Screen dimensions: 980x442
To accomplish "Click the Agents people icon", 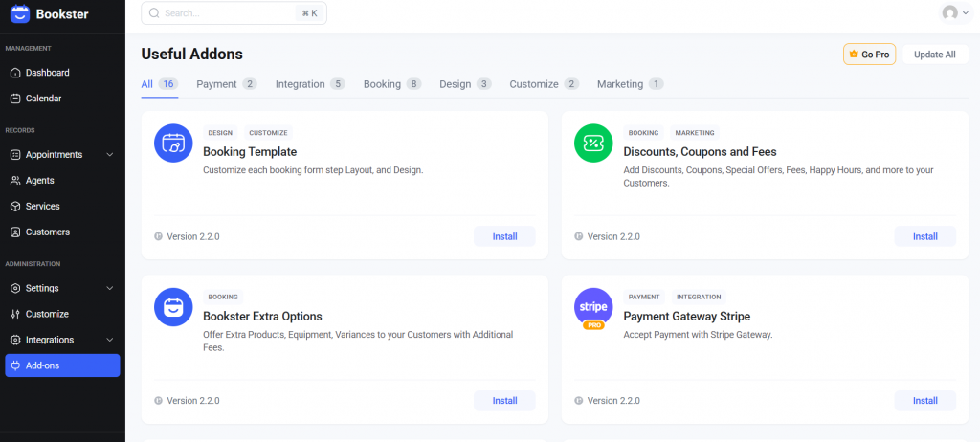I will coord(15,180).
